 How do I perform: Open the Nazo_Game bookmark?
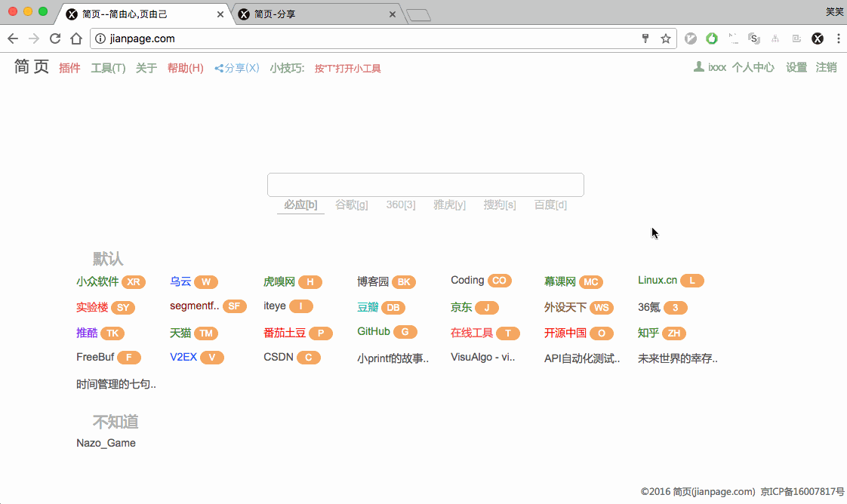coord(106,443)
